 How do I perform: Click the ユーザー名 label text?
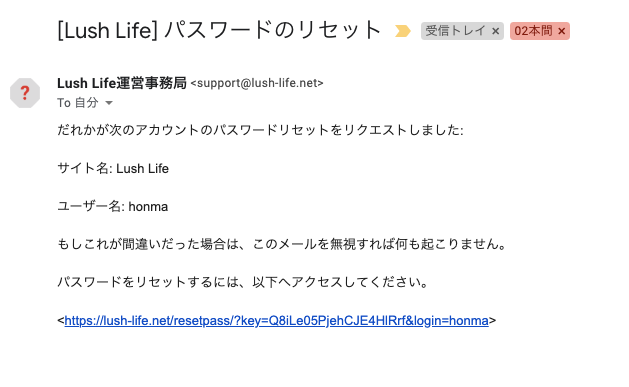point(91,207)
